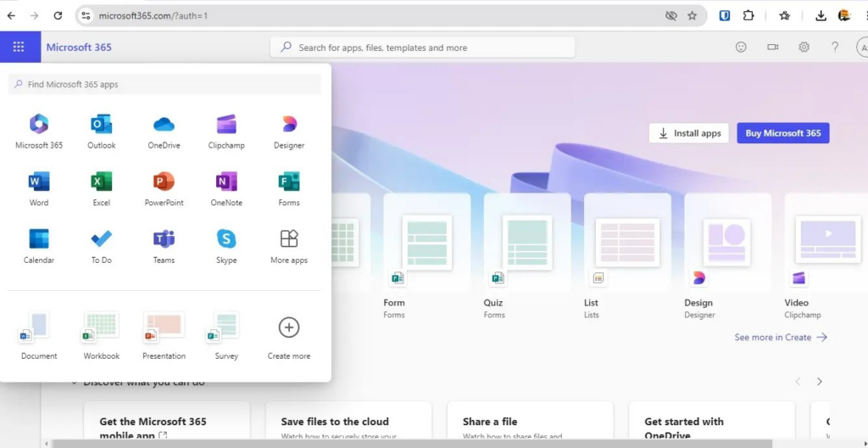
Task: Launch Outlook from the app list
Action: [x=102, y=132]
